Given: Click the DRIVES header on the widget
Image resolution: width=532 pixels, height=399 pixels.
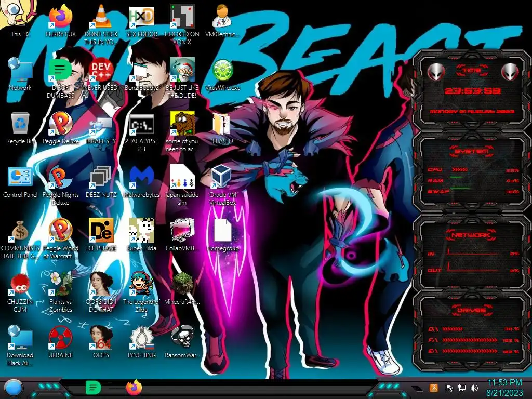Looking at the screenshot, I should pyautogui.click(x=471, y=310).
